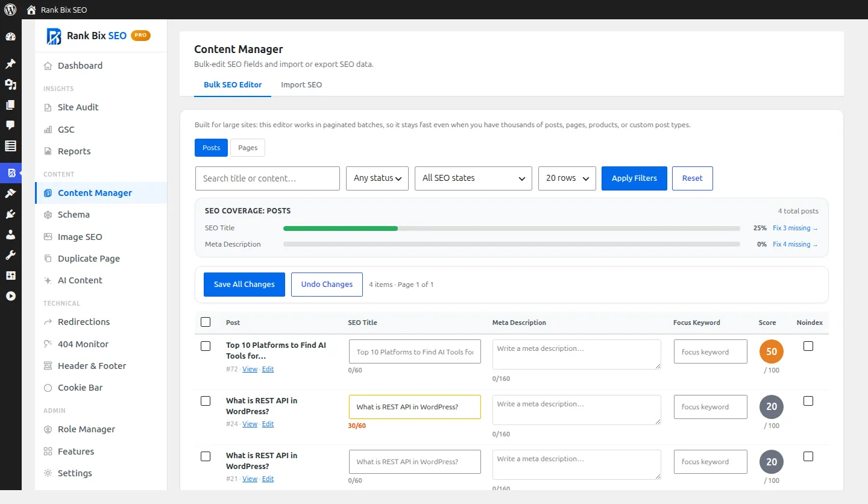Select the Bulk SEO Editor tab
The height and width of the screenshot is (504, 868).
233,85
